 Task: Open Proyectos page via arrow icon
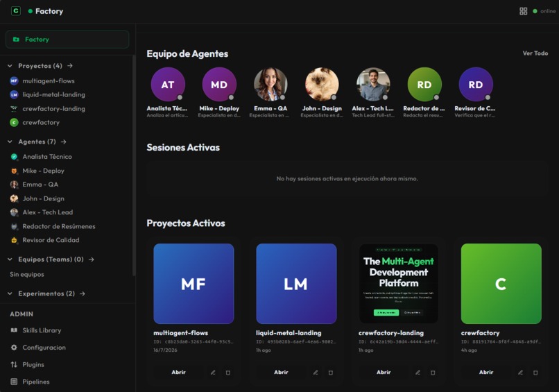70,66
